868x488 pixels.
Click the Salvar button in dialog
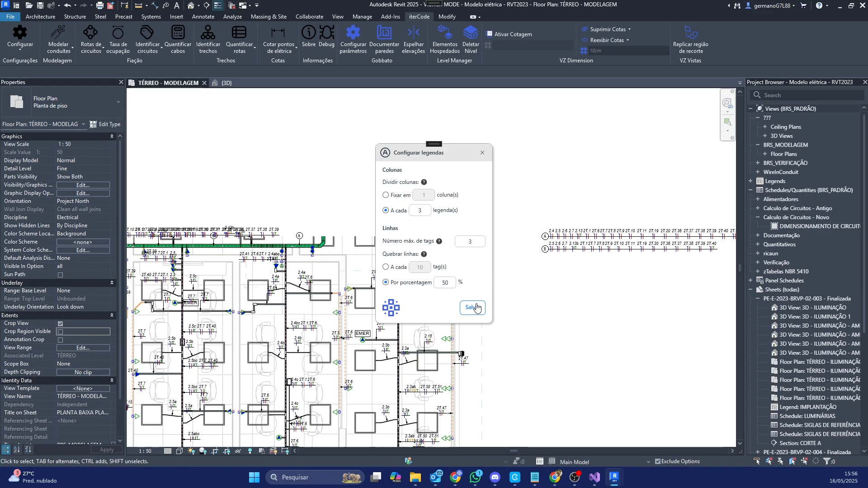[472, 308]
